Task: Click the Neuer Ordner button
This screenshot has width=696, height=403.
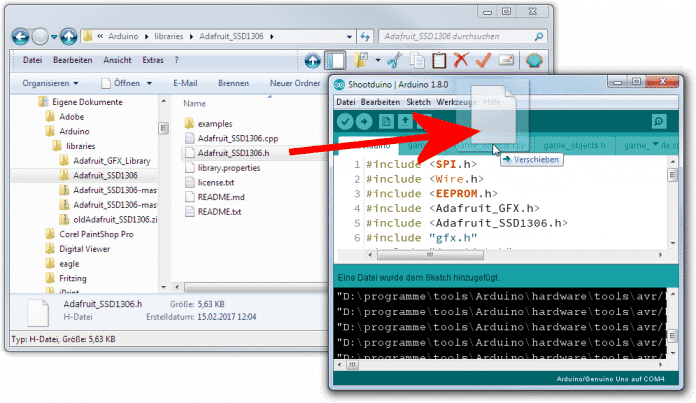Action: point(294,83)
